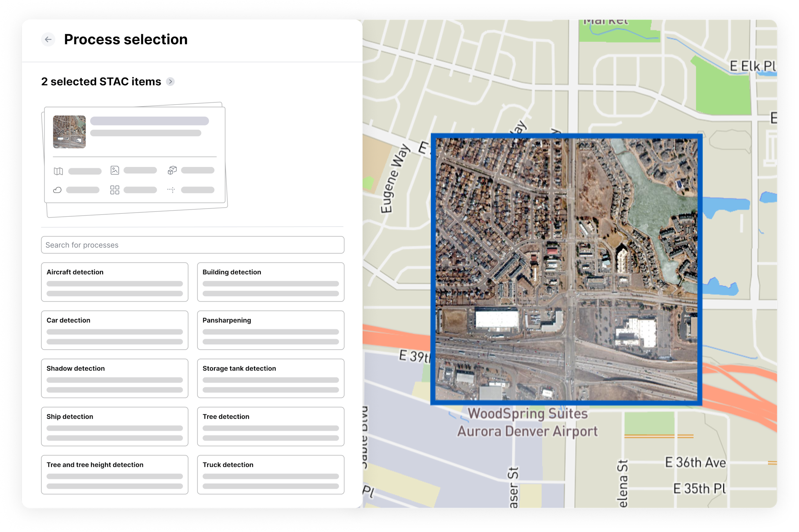Click the back arrow beside Process selection
Image resolution: width=799 pixels, height=532 pixels.
tap(48, 39)
